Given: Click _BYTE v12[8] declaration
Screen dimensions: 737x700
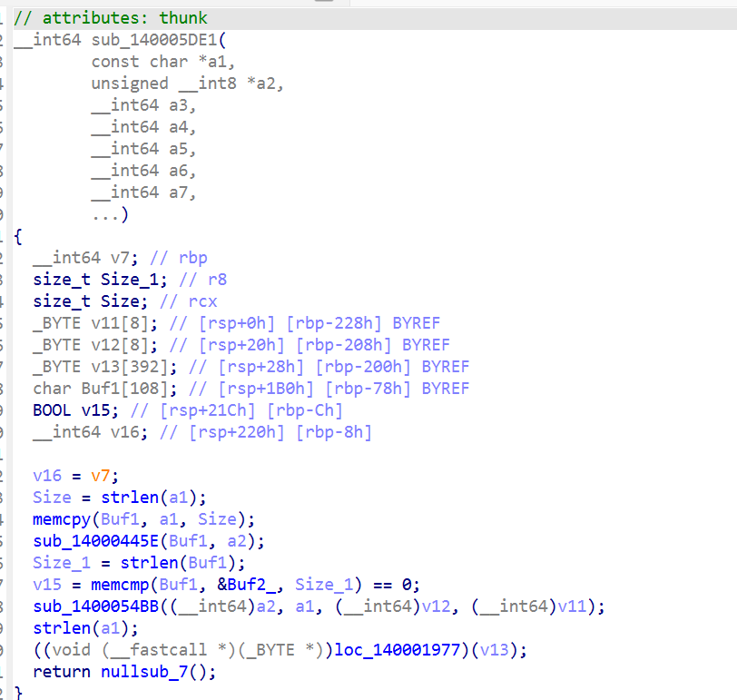Looking at the screenshot, I should (x=95, y=345).
